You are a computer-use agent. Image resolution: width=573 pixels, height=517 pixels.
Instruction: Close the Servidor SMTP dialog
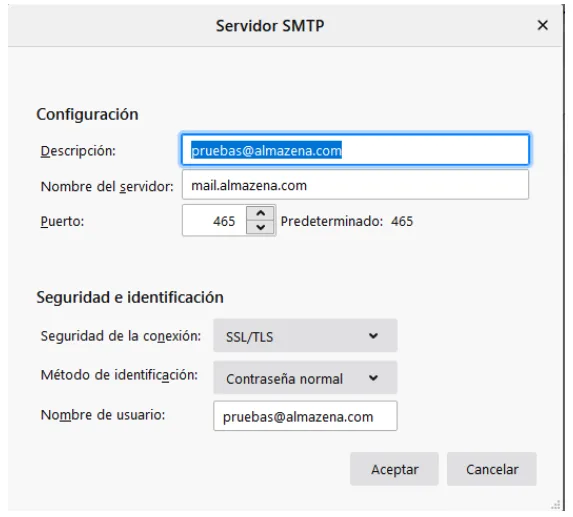tap(543, 25)
